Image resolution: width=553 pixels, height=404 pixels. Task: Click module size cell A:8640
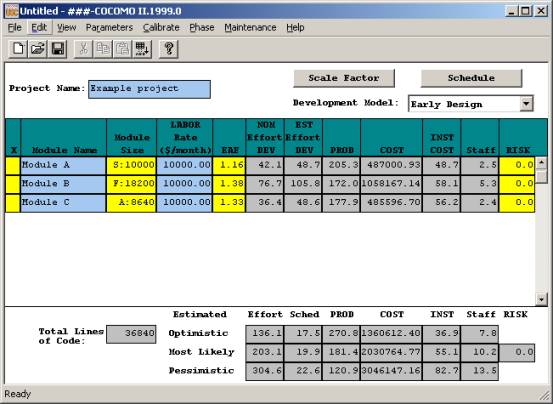click(x=131, y=203)
